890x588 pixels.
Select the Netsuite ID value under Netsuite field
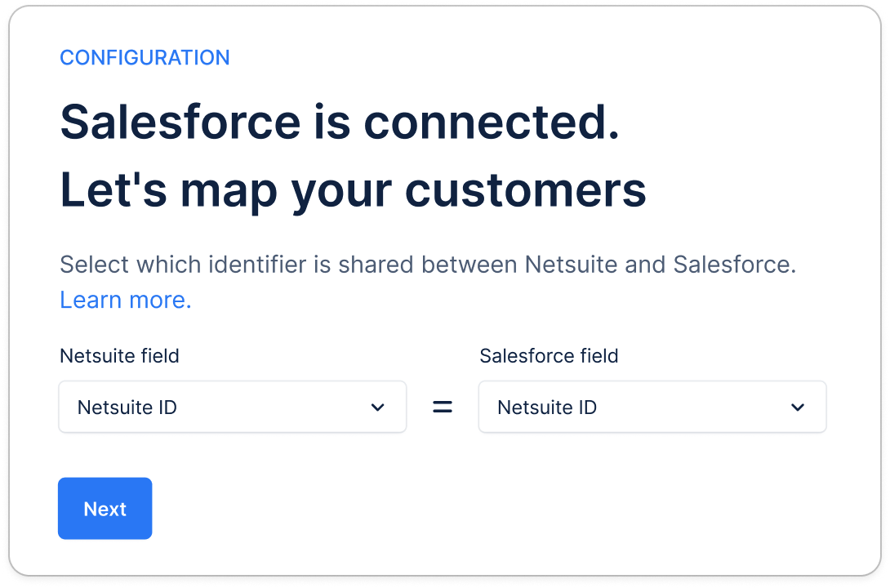pos(127,408)
